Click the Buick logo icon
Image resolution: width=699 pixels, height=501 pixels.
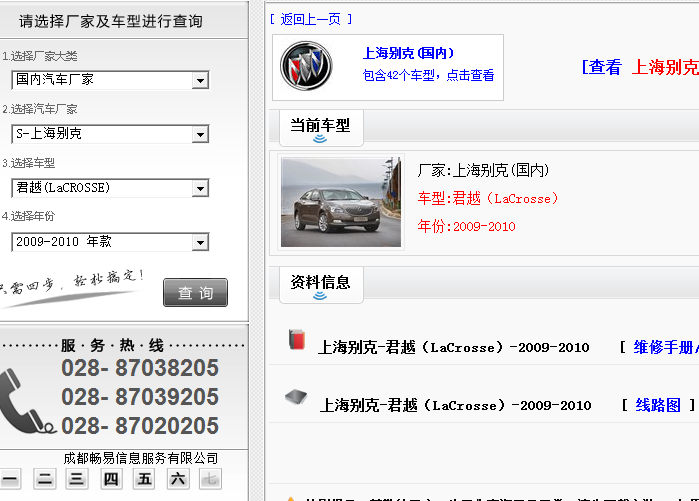point(306,66)
